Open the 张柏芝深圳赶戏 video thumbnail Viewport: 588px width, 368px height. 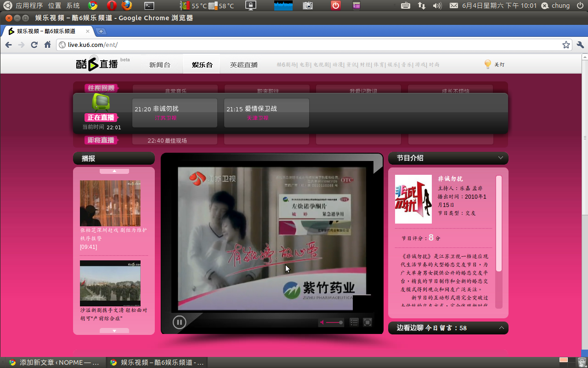coord(110,203)
